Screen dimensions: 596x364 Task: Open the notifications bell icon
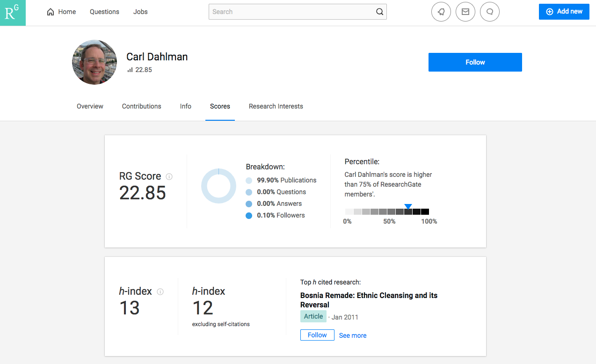441,12
